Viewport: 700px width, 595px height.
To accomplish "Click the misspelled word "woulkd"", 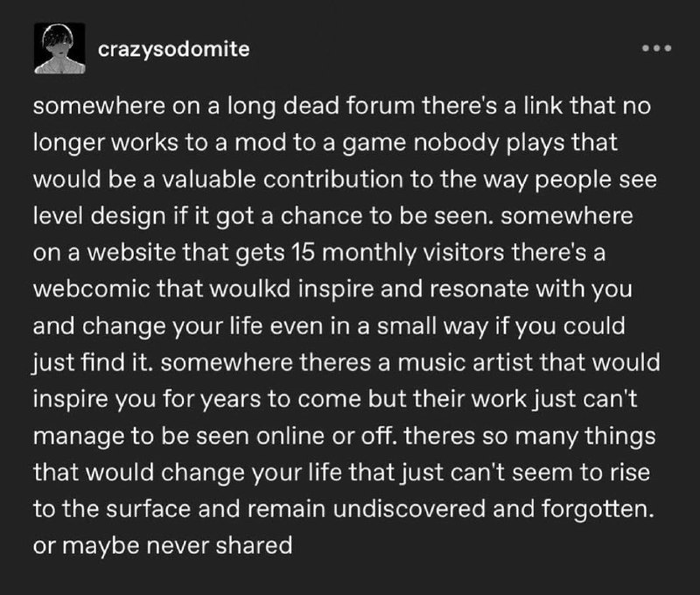I will click(x=250, y=290).
